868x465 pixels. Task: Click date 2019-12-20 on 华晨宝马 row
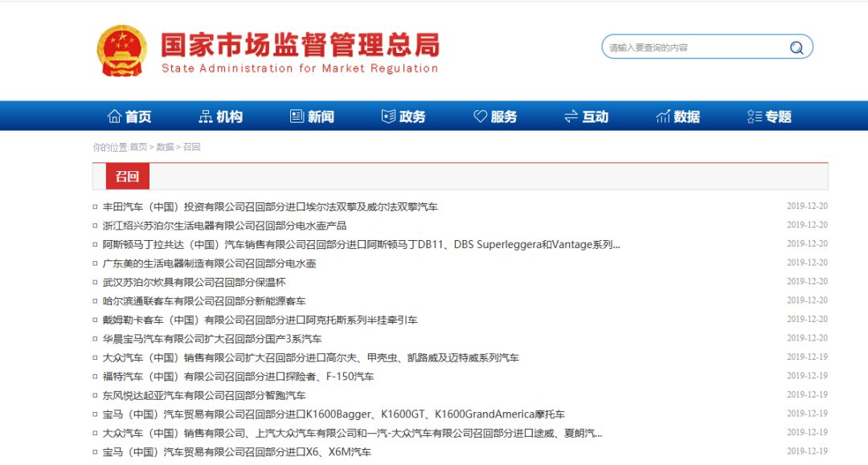[807, 338]
